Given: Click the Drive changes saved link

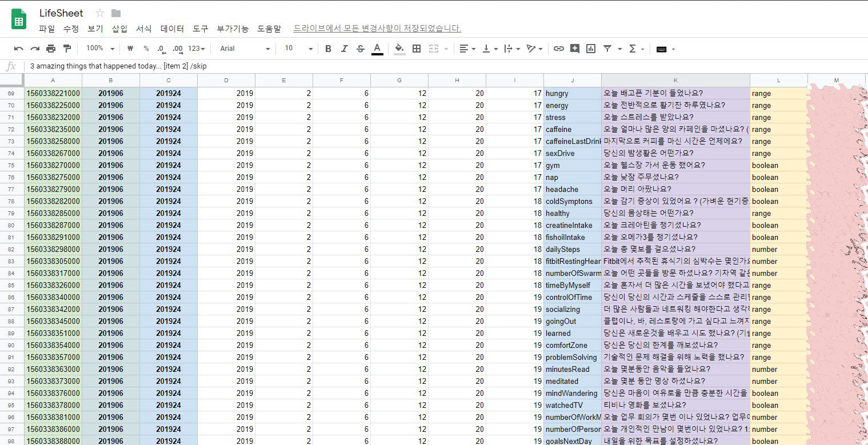Looking at the screenshot, I should (377, 28).
